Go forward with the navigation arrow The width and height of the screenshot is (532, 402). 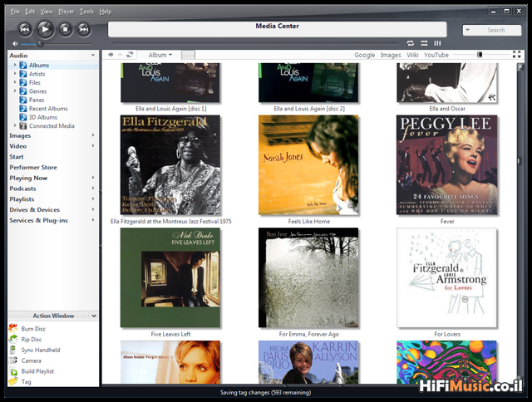pyautogui.click(x=120, y=55)
